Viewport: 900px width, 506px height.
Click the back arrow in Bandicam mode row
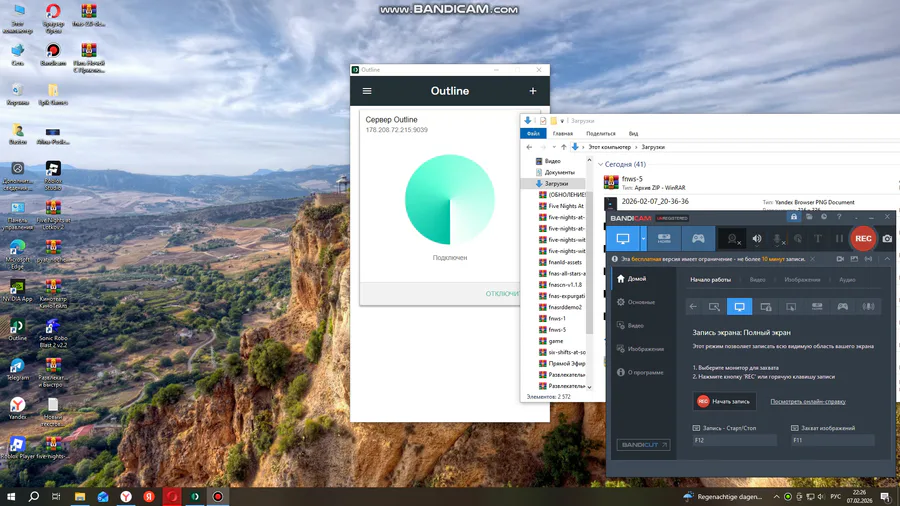693,306
